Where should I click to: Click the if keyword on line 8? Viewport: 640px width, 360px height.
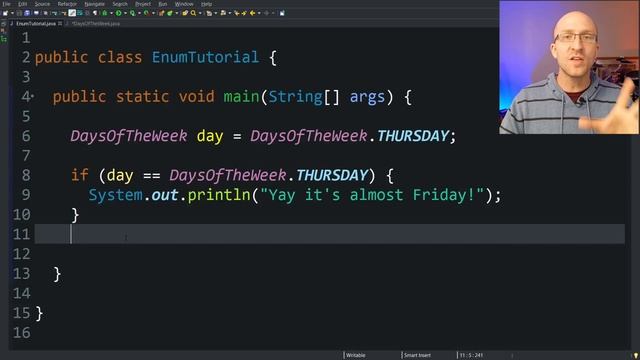point(80,175)
